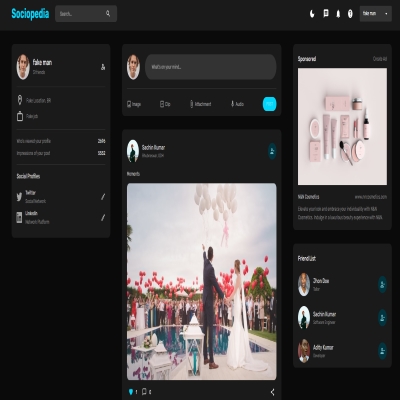Share the post with share icon
This screenshot has width=400, height=400.
(x=272, y=392)
